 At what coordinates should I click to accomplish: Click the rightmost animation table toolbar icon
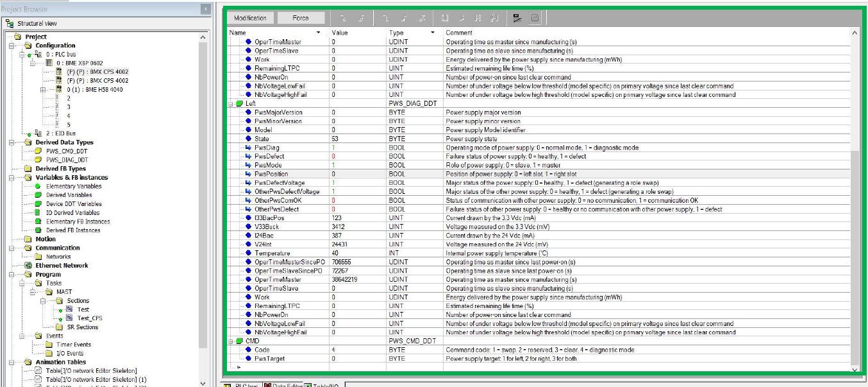(535, 18)
